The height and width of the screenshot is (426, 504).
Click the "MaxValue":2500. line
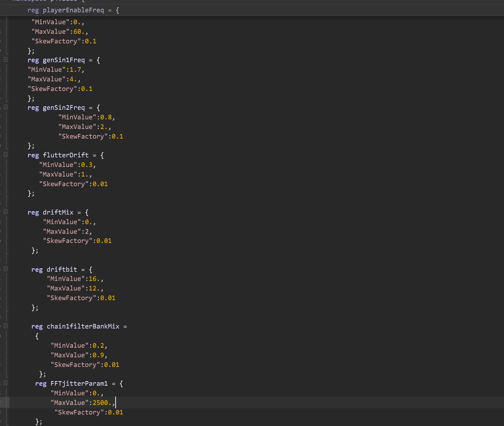click(x=83, y=403)
